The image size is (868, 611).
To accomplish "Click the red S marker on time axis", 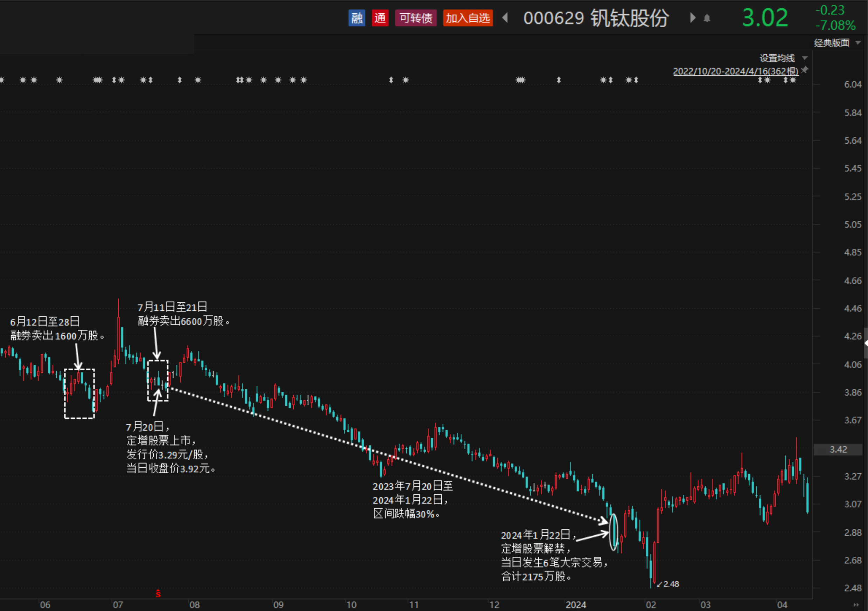I will pos(158,593).
